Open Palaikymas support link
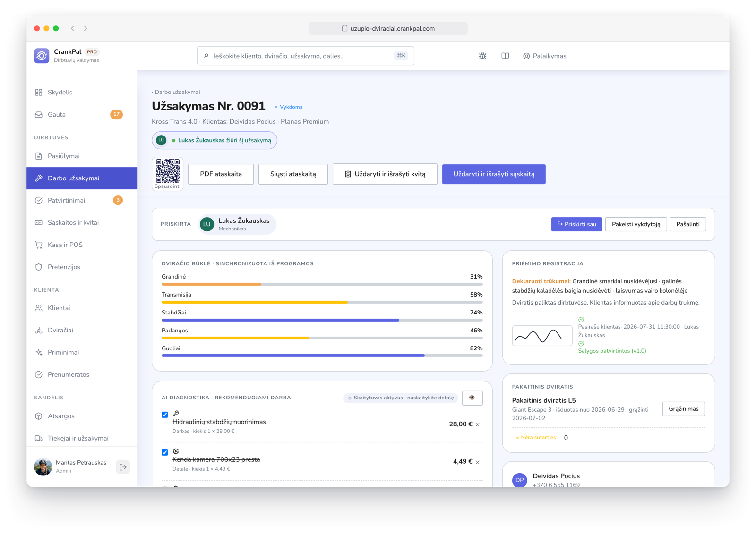Image resolution: width=756 pixels, height=534 pixels. pyautogui.click(x=544, y=56)
